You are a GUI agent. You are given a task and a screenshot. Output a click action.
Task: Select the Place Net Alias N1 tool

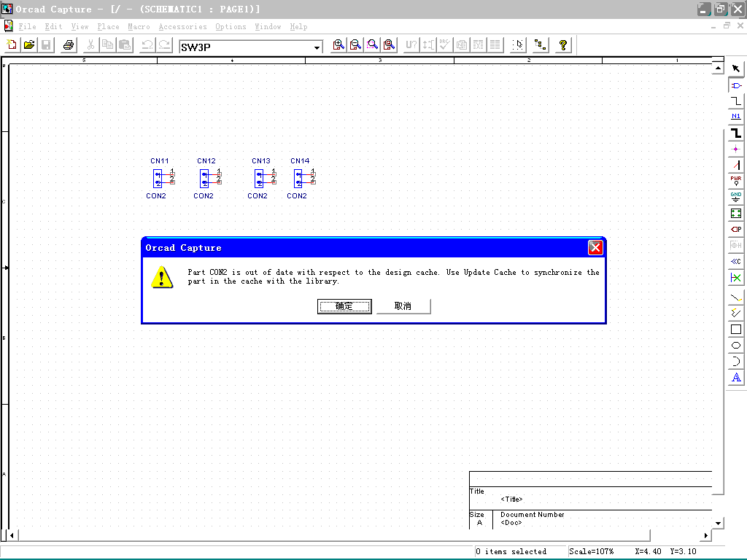point(736,117)
